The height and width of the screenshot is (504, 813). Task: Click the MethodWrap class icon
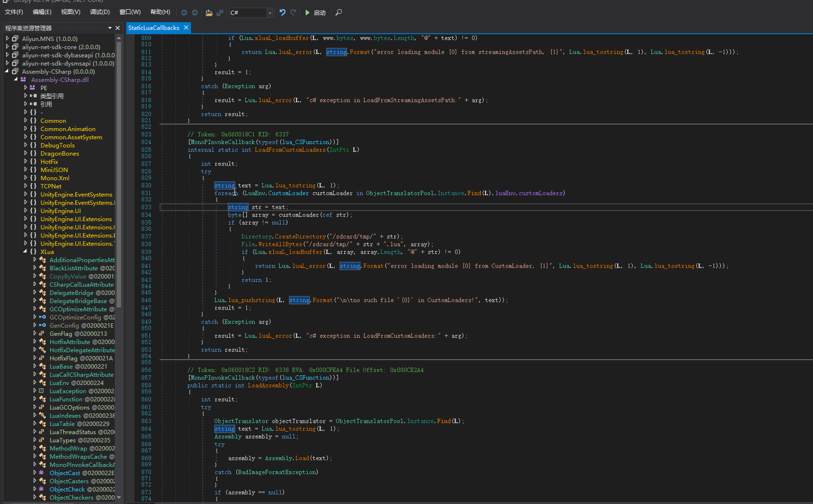(x=42, y=448)
